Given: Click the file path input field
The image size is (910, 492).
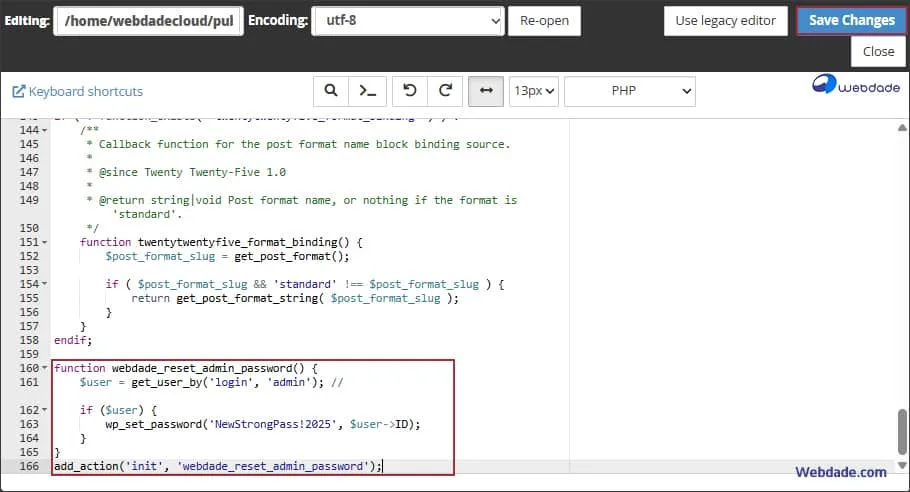Looking at the screenshot, I should pyautogui.click(x=148, y=20).
